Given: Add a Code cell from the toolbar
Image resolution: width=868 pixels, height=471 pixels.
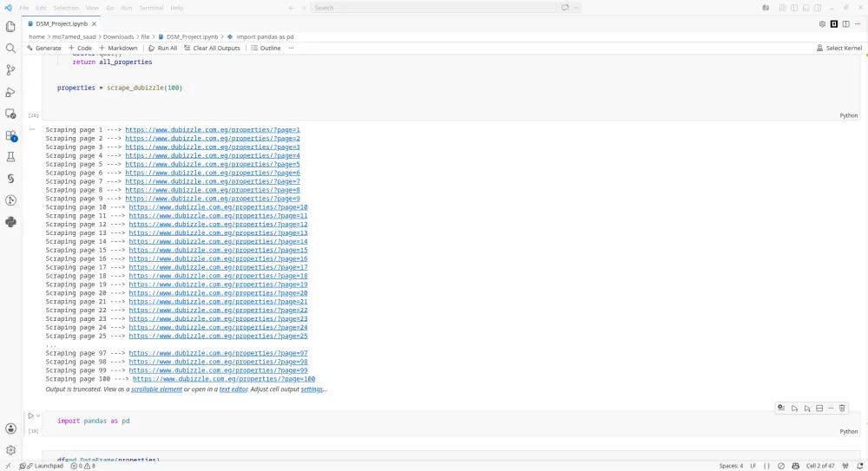Looking at the screenshot, I should 80,49.
